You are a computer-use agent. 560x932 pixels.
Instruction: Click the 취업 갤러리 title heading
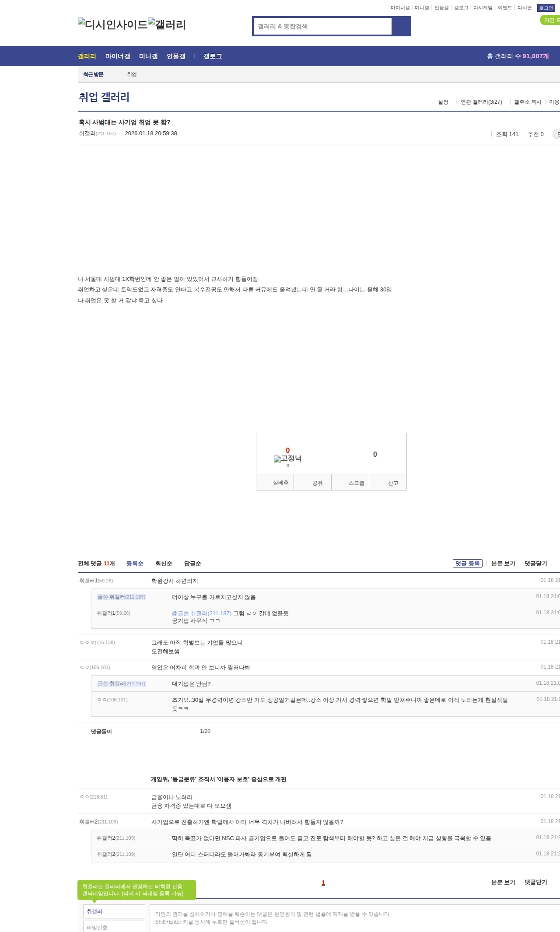tap(104, 97)
